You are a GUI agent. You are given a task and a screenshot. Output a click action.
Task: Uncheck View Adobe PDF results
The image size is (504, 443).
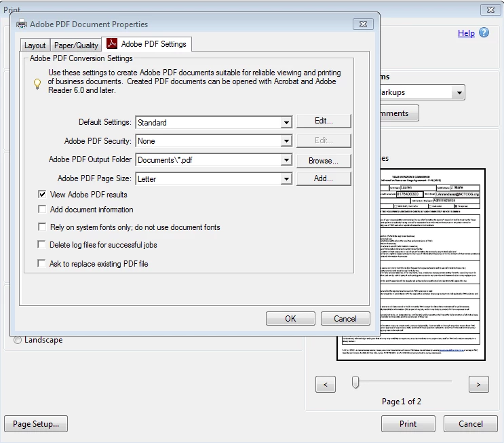pos(42,194)
